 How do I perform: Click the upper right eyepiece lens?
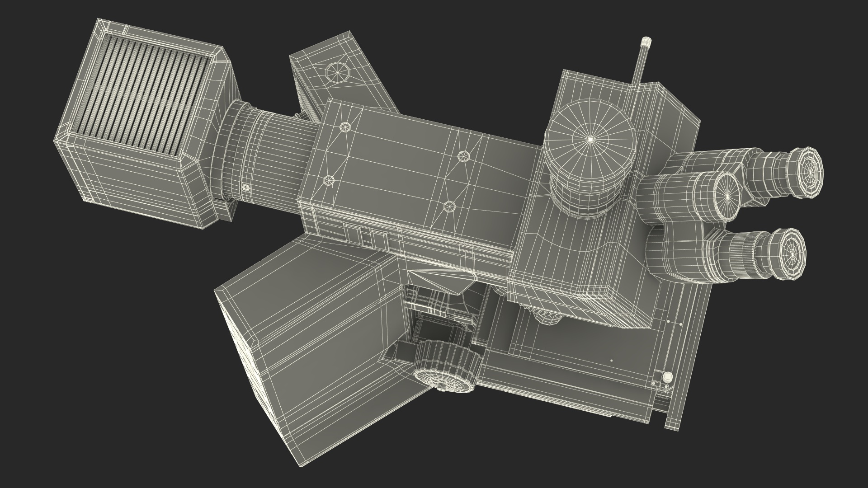(810, 172)
